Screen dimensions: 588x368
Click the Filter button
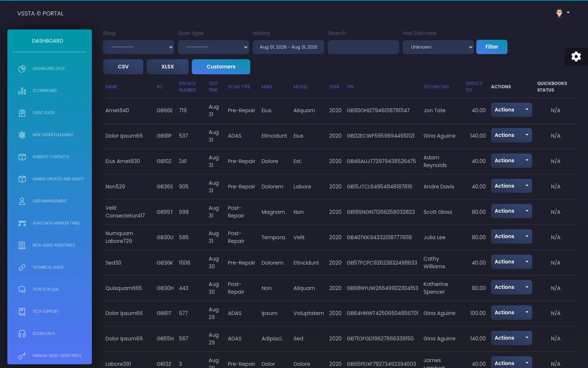(492, 47)
